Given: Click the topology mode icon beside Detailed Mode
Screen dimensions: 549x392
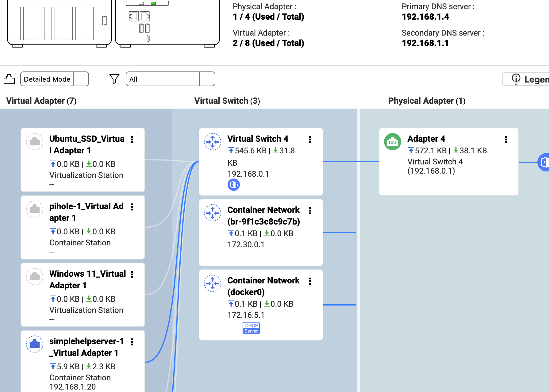Looking at the screenshot, I should pyautogui.click(x=9, y=79).
